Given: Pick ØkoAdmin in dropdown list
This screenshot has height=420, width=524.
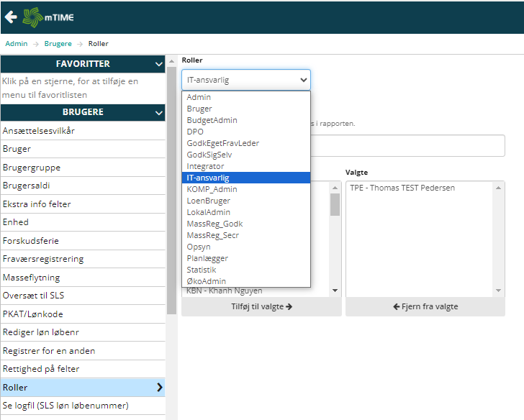Looking at the screenshot, I should (x=207, y=281).
